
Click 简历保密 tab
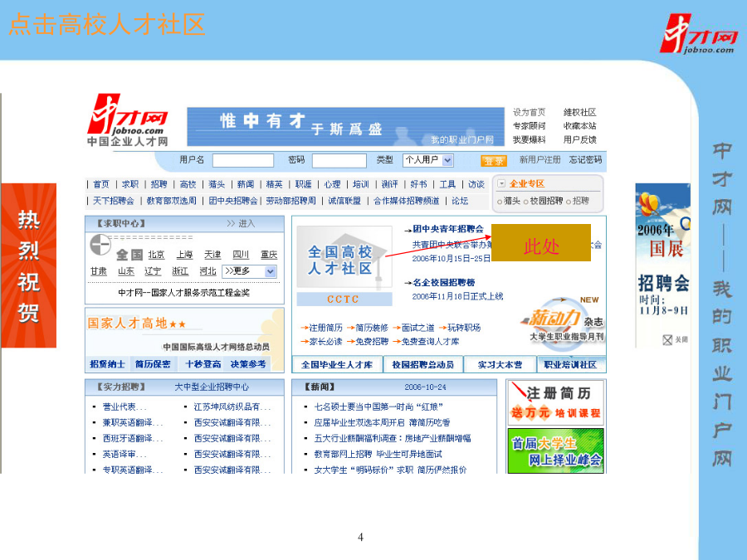click(153, 364)
